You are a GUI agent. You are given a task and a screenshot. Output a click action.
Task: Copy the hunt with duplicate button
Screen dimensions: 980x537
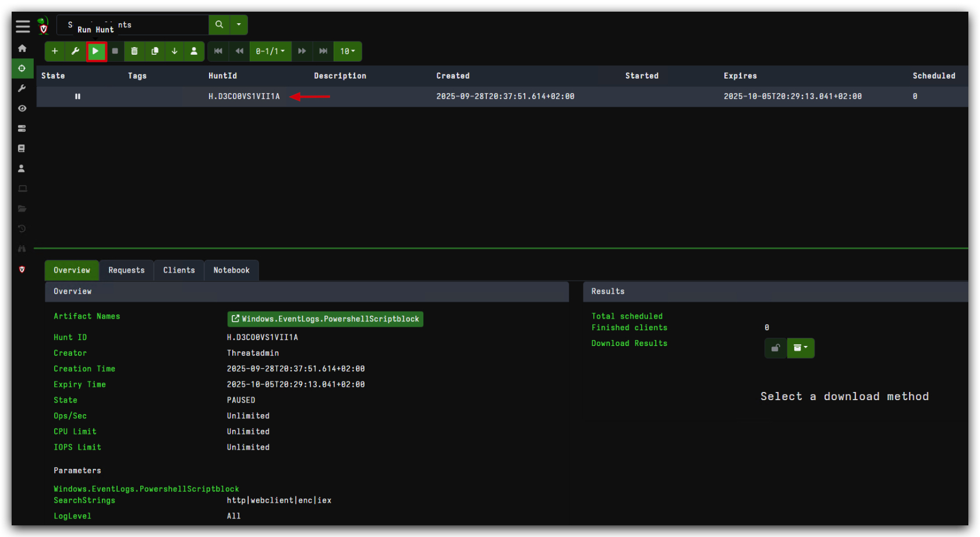(x=155, y=51)
